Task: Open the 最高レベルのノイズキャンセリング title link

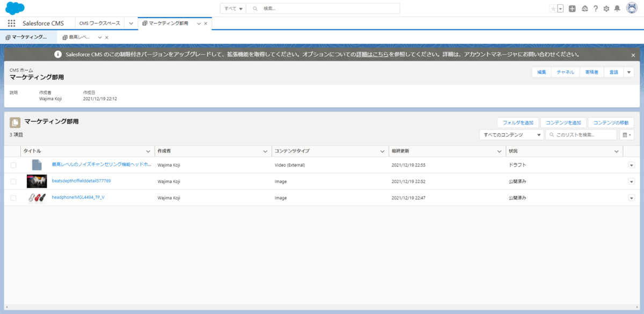Action: (x=101, y=165)
